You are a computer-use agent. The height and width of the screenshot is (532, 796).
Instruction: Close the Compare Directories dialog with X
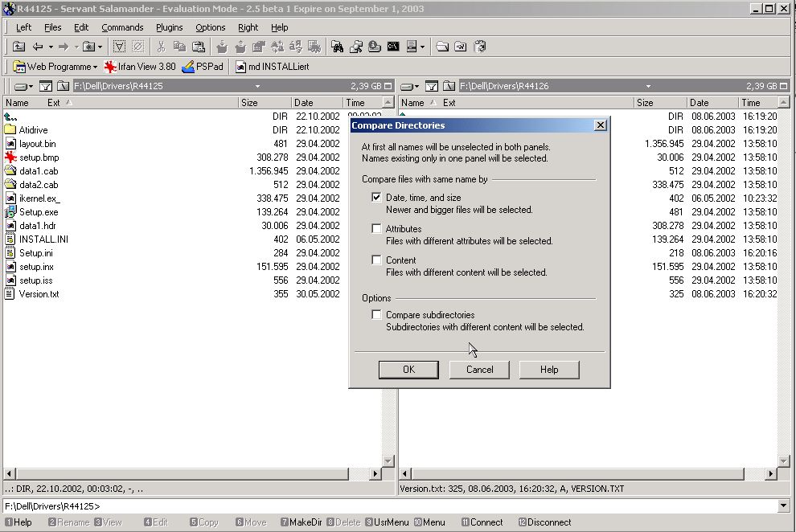pos(600,125)
